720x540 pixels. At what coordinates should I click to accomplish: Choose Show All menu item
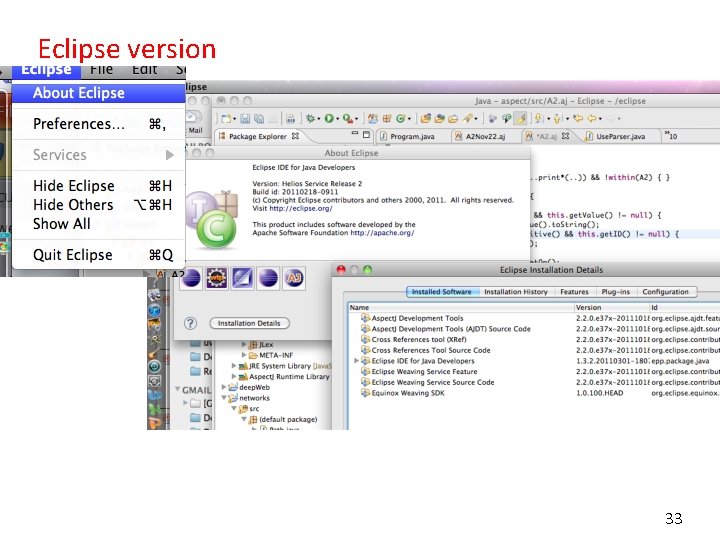99,224
